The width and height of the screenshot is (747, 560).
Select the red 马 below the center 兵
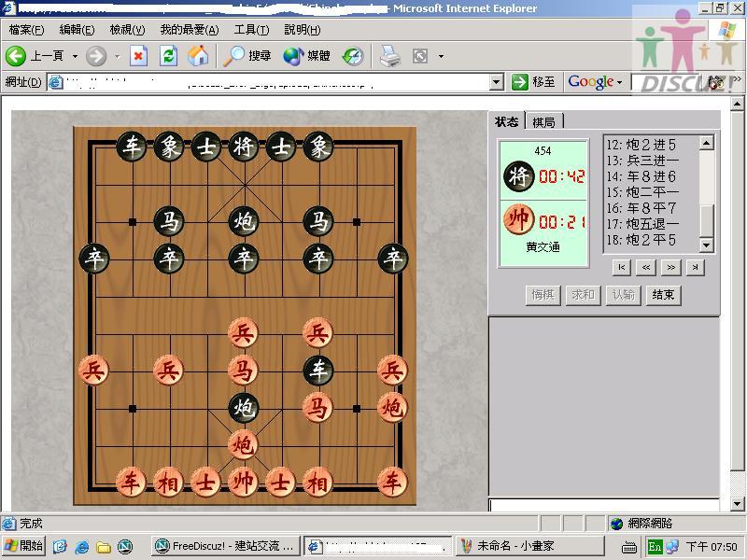(x=243, y=370)
